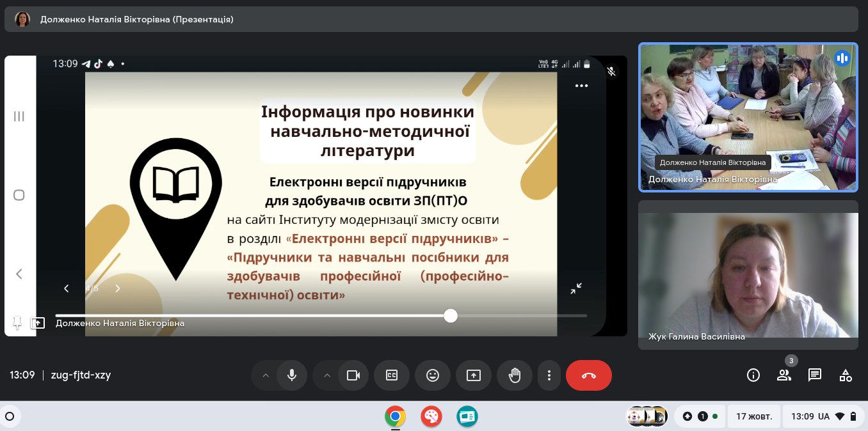Open the three-dot menu on the presentation

click(581, 86)
